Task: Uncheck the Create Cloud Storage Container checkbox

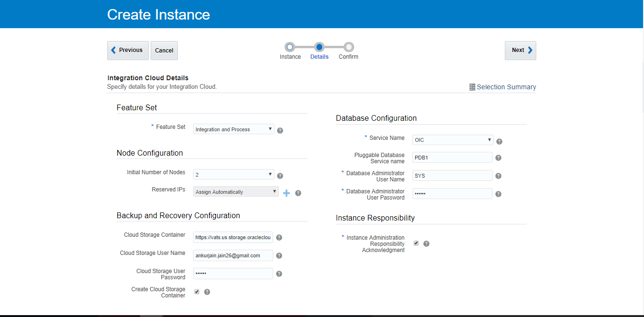Action: tap(196, 291)
